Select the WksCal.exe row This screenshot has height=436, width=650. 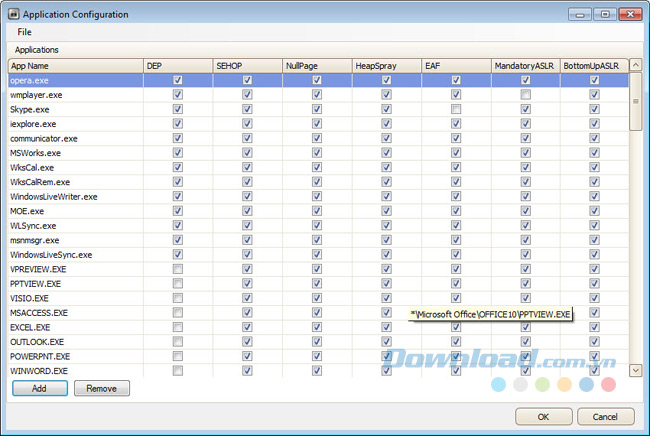pos(318,167)
